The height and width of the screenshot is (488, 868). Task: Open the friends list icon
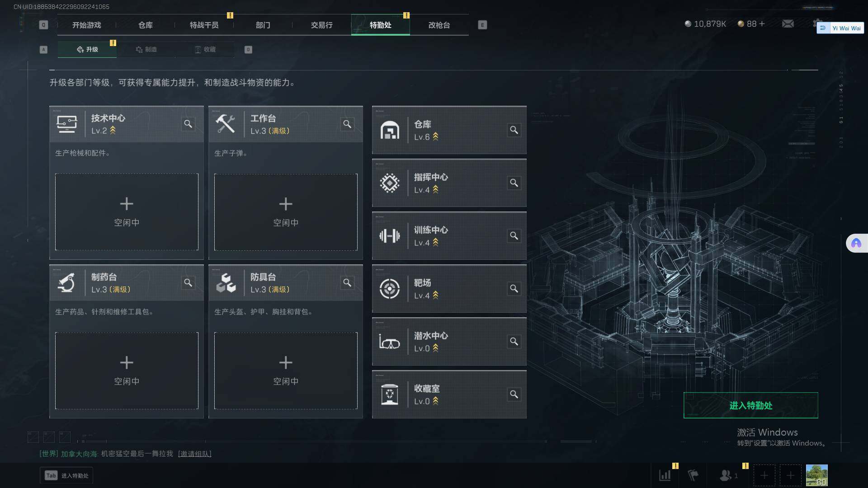point(726,475)
